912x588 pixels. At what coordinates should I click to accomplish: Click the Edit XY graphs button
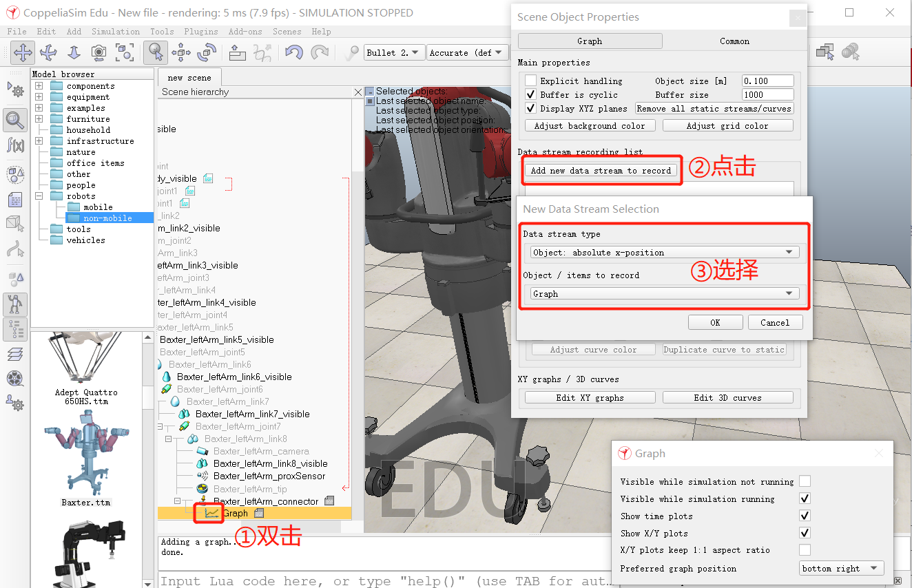click(x=589, y=397)
